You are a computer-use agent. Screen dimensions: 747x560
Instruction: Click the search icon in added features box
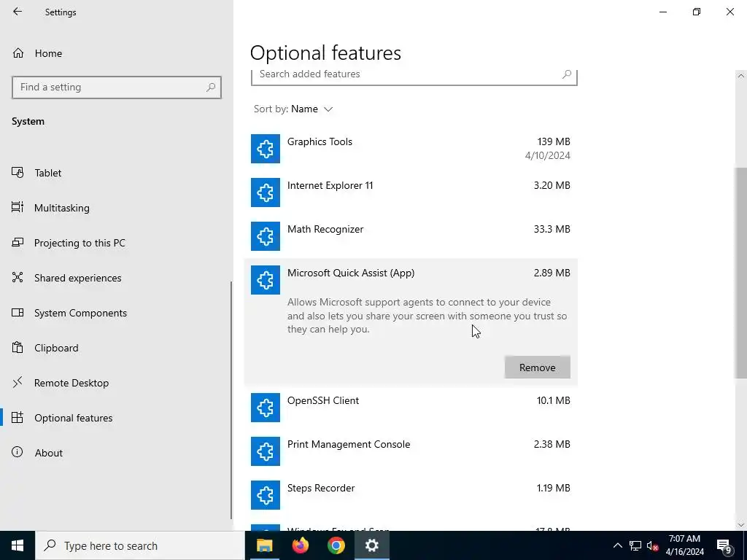click(566, 74)
